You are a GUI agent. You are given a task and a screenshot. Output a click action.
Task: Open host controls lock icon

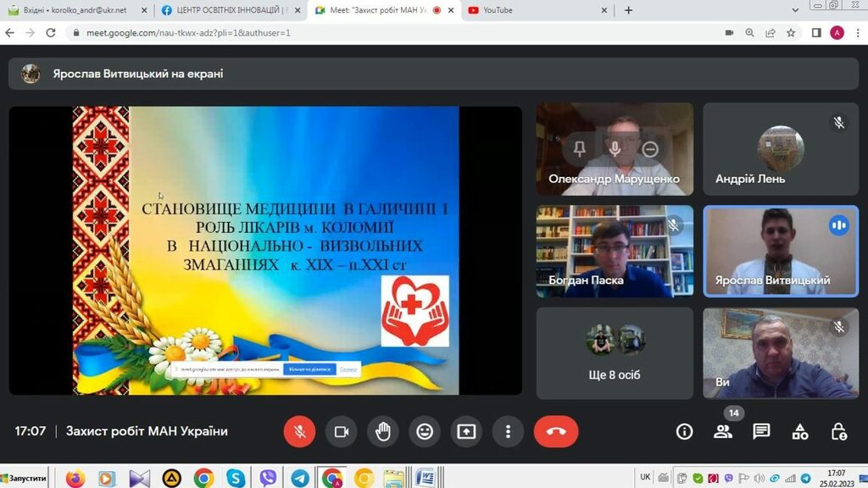(838, 431)
